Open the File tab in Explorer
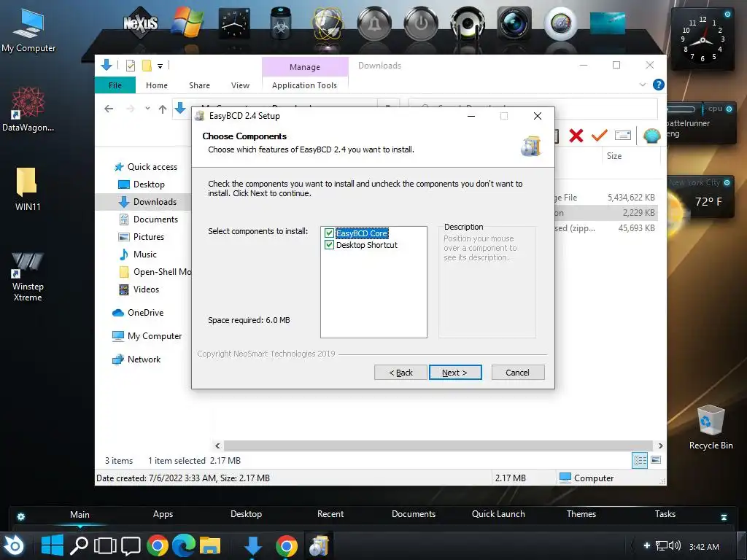This screenshot has width=747, height=560. (x=115, y=85)
